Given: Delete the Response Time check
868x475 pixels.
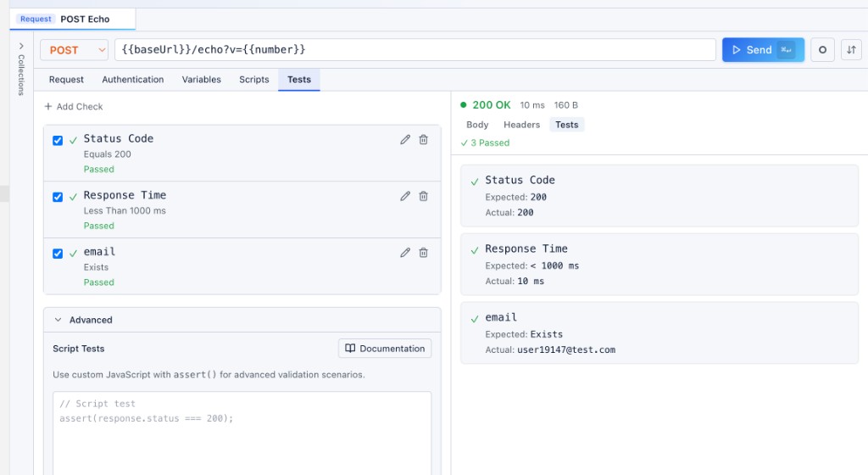Looking at the screenshot, I should [x=424, y=196].
